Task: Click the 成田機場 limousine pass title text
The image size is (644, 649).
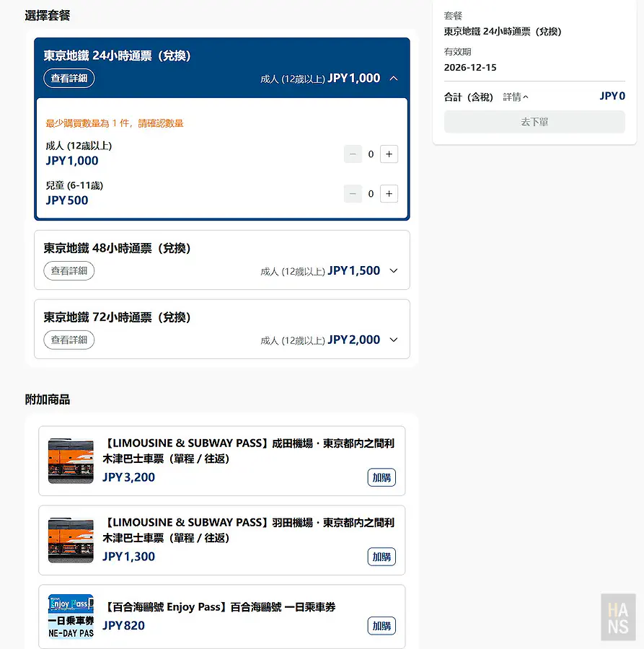Action: click(248, 451)
